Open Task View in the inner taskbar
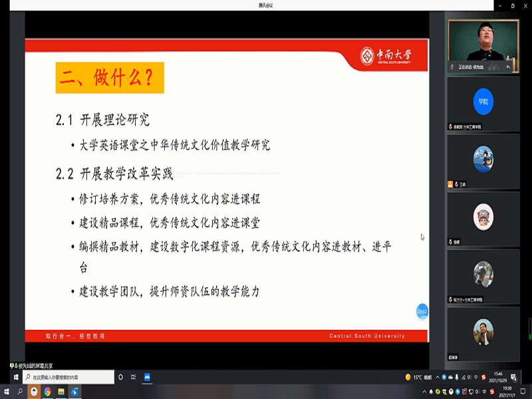This screenshot has height=399, width=532. click(x=133, y=377)
